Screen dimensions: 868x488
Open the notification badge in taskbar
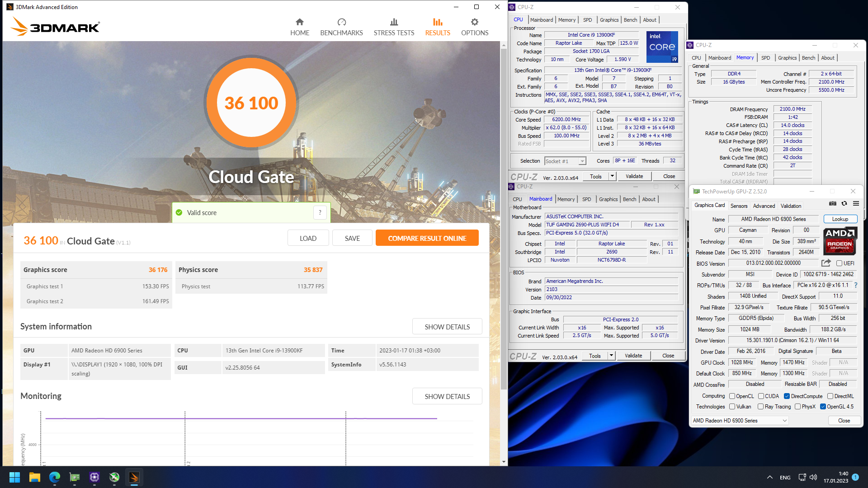855,477
